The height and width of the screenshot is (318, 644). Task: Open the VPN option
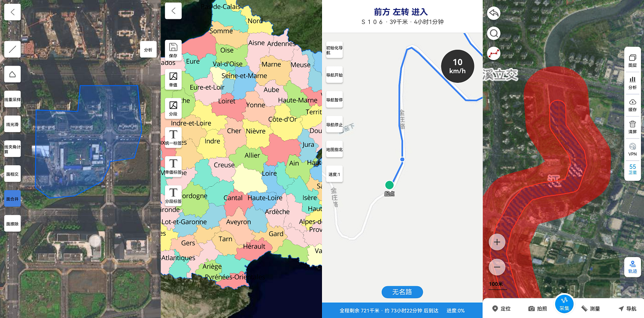coord(632,150)
